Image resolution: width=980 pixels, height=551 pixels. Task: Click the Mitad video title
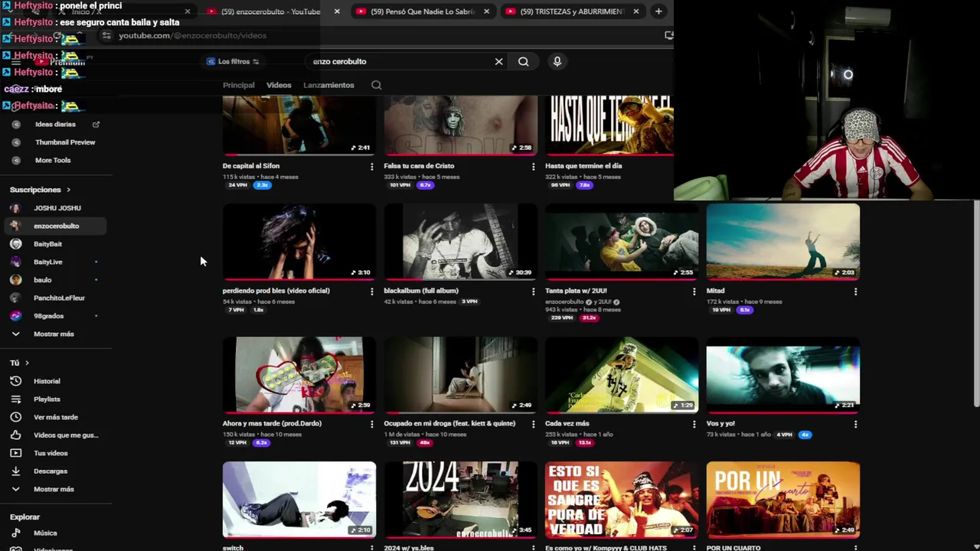pos(715,291)
